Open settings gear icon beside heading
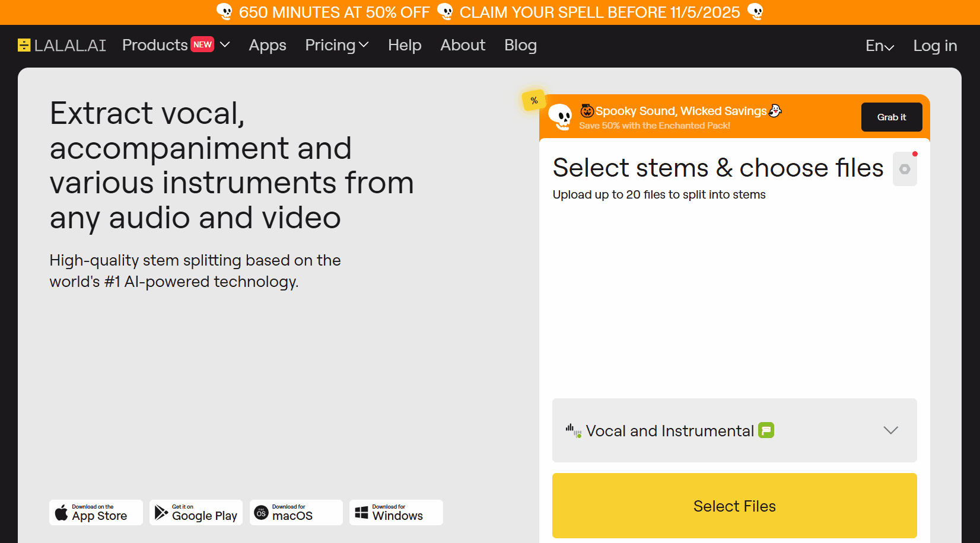Image resolution: width=980 pixels, height=543 pixels. (905, 170)
